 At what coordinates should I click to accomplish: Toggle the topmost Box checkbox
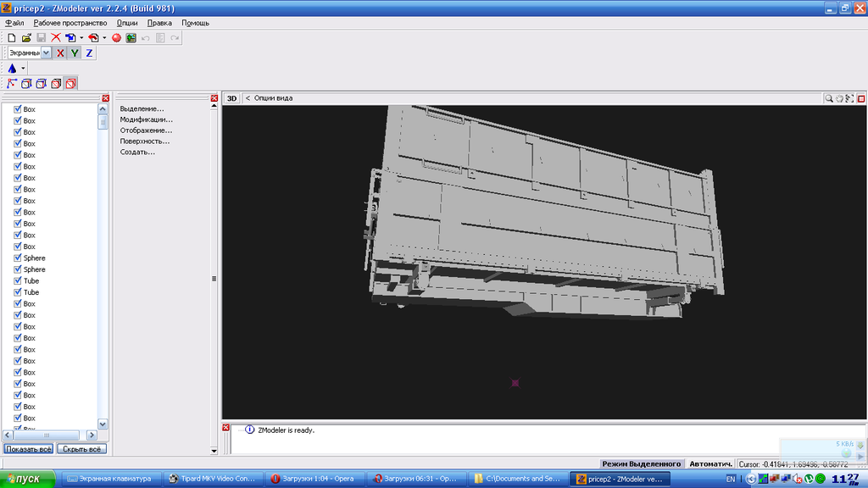click(17, 109)
